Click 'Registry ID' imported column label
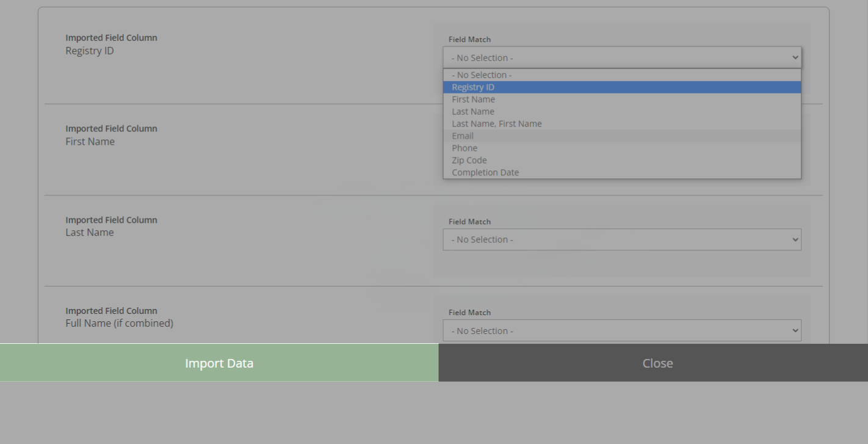This screenshot has height=444, width=868. [x=90, y=51]
